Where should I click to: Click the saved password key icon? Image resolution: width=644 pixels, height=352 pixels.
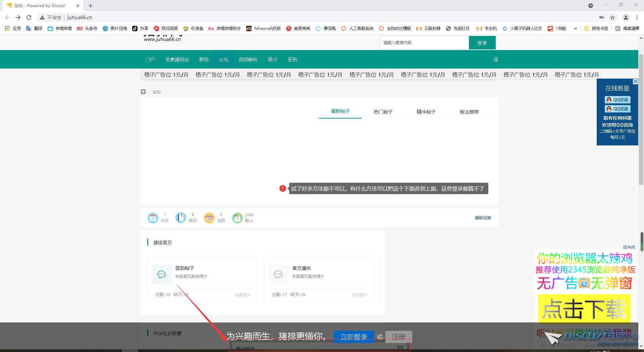(x=602, y=17)
